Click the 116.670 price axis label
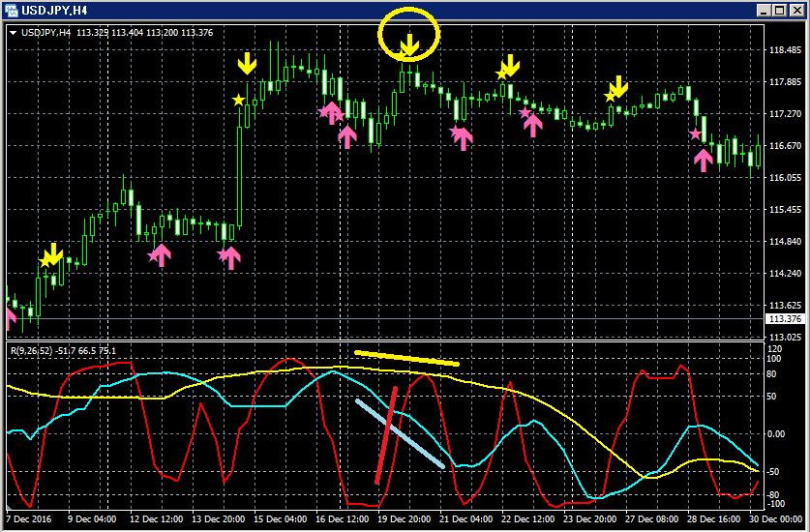The width and height of the screenshot is (810, 532). click(784, 146)
